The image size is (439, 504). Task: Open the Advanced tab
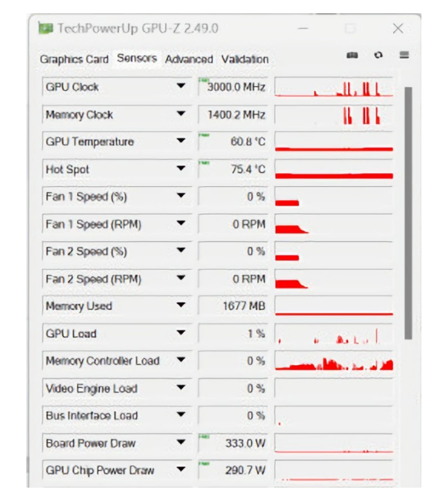[x=189, y=60]
